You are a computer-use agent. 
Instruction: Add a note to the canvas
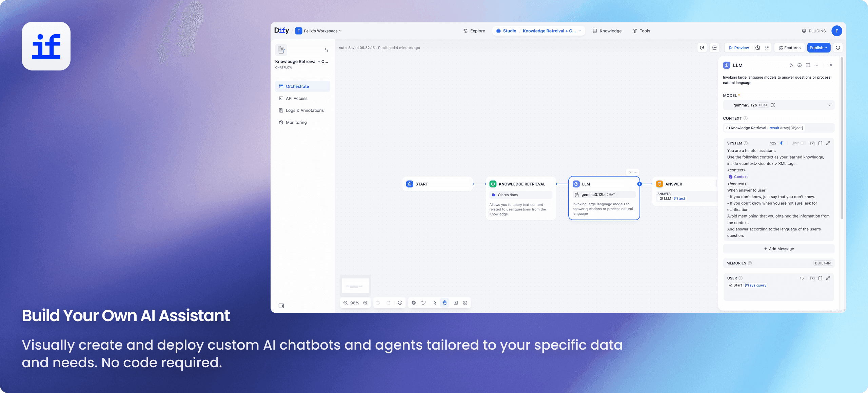click(423, 303)
